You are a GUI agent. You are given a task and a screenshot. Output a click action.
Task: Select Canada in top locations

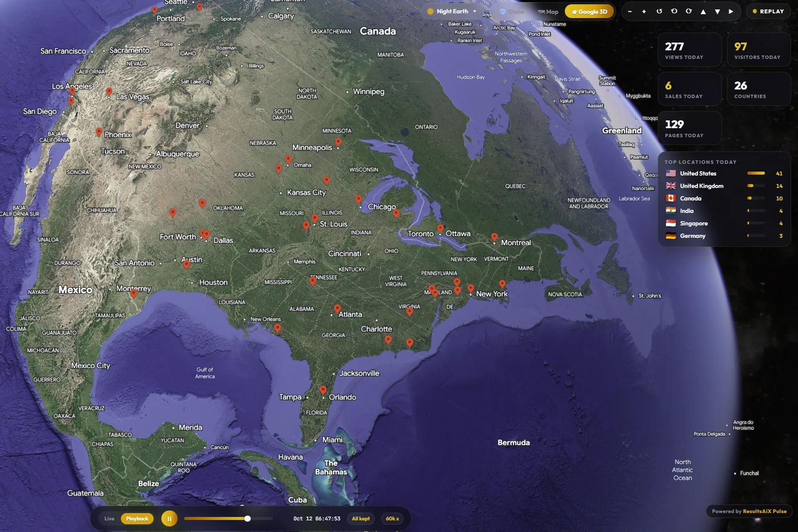[724, 198]
